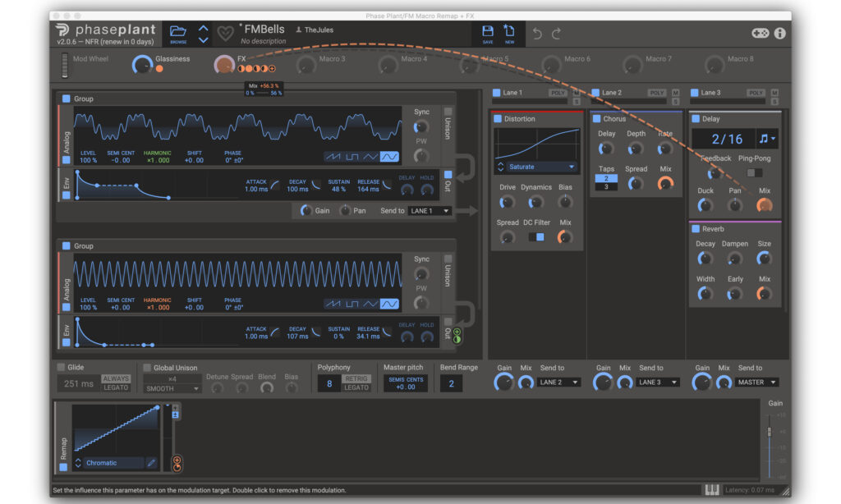The image size is (841, 504).
Task: Click the RETRIG polyphony button
Action: pos(356,378)
